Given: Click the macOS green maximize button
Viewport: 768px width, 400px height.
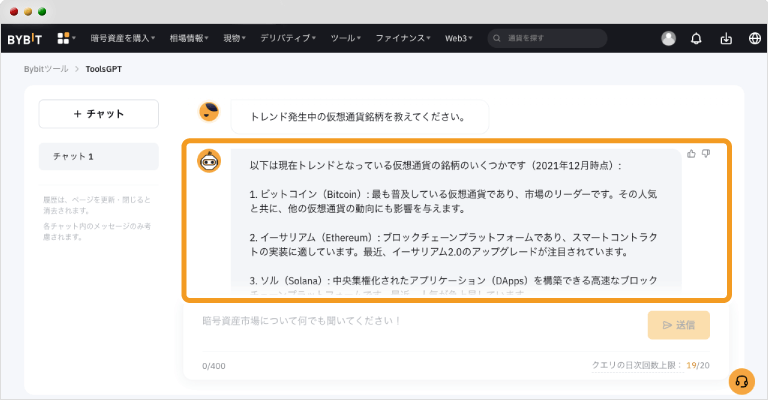Looking at the screenshot, I should 42,12.
